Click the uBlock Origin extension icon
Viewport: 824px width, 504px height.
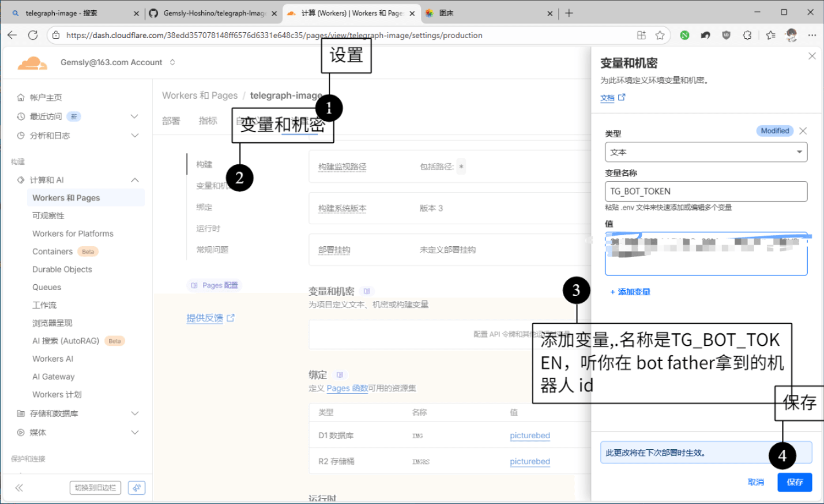click(x=726, y=35)
